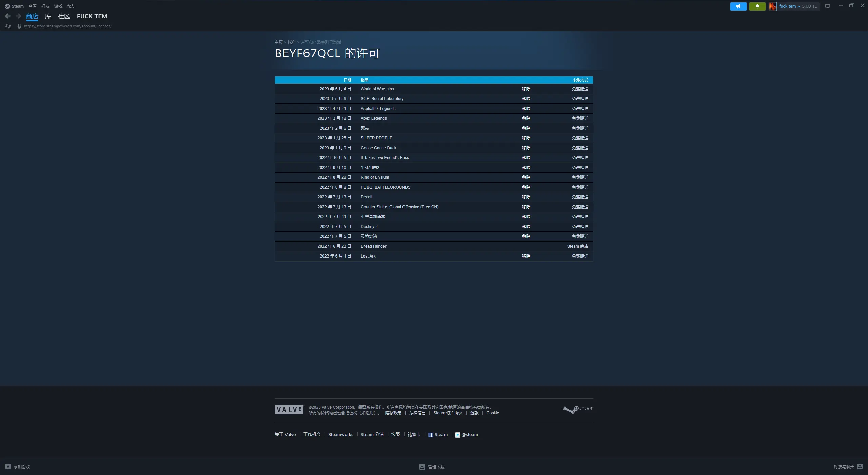
Task: Click the padlock icon beside URL
Action: point(19,26)
